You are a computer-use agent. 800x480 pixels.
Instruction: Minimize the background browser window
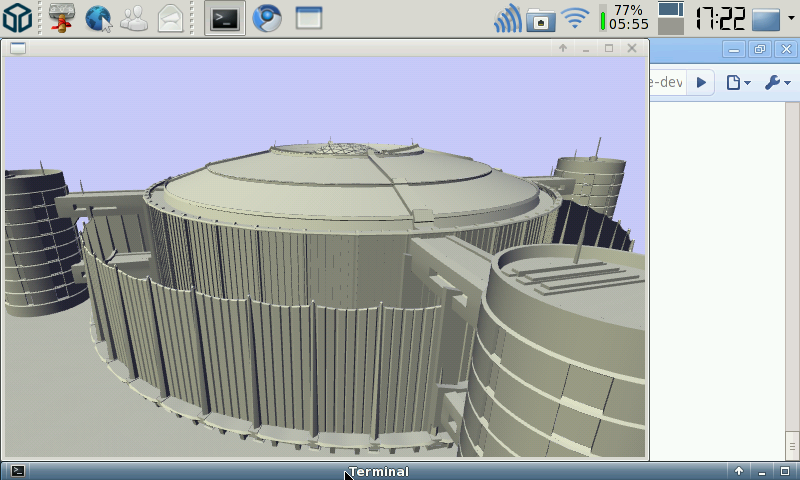pyautogui.click(x=734, y=49)
